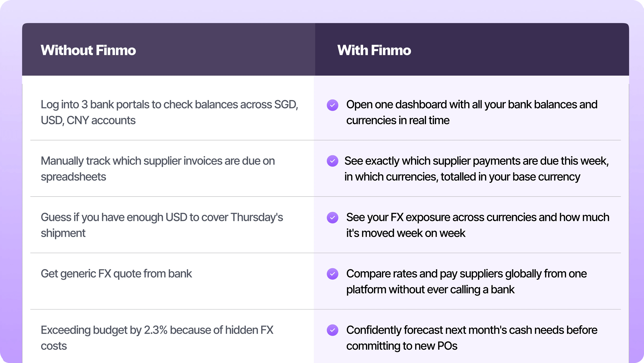Select the 'With Finmo' column header
Viewport: 644px width, 363px height.
point(374,50)
